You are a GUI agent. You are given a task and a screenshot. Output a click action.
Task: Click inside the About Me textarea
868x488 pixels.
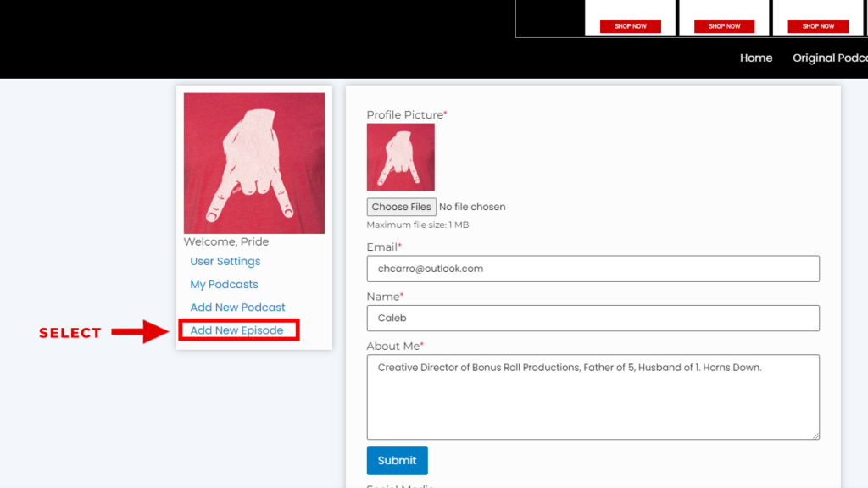593,397
